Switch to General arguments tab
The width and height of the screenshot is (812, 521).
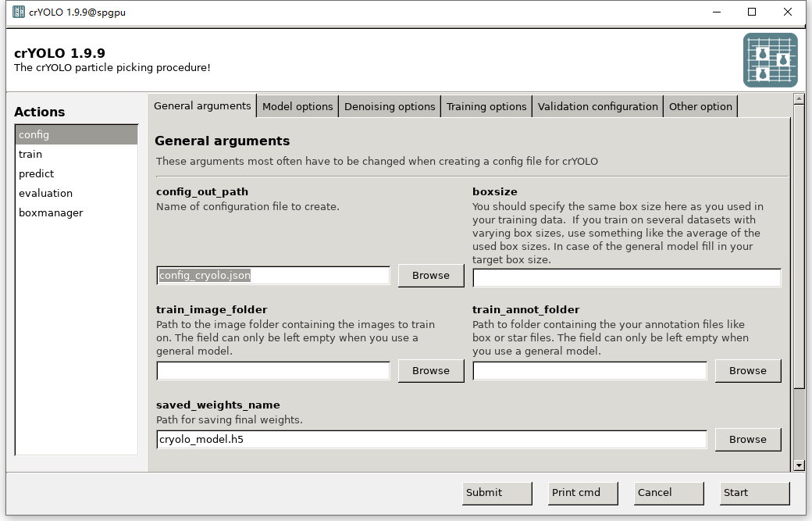click(202, 105)
